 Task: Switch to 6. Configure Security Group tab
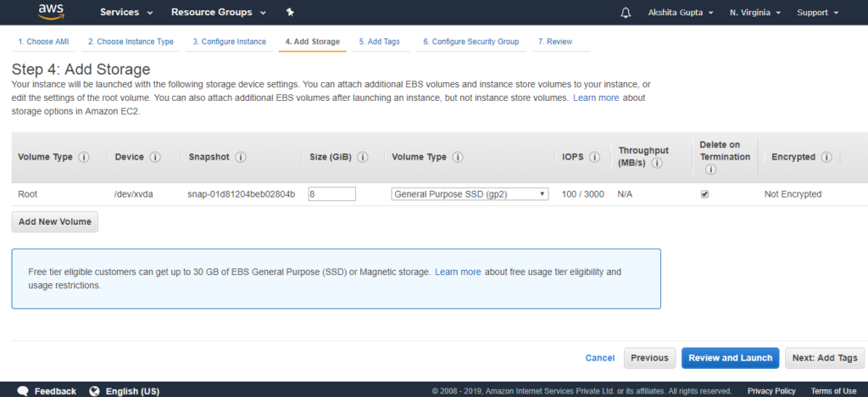click(x=471, y=42)
